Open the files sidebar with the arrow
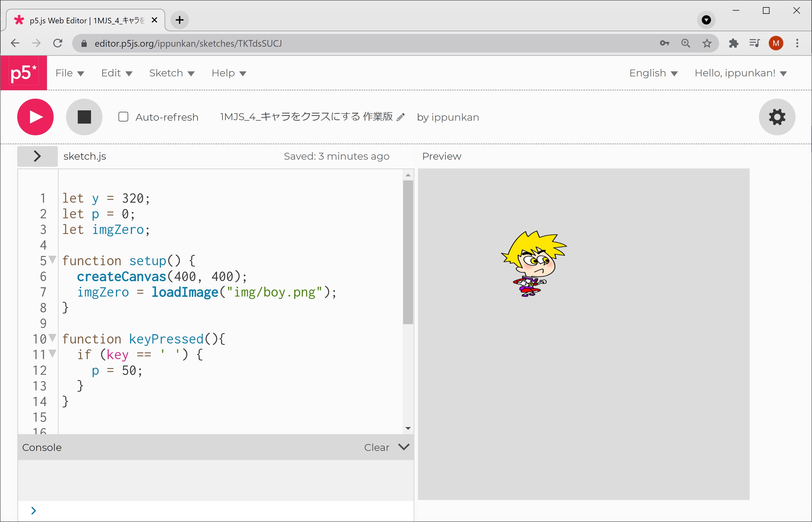Image resolution: width=812 pixels, height=522 pixels. [x=37, y=156]
